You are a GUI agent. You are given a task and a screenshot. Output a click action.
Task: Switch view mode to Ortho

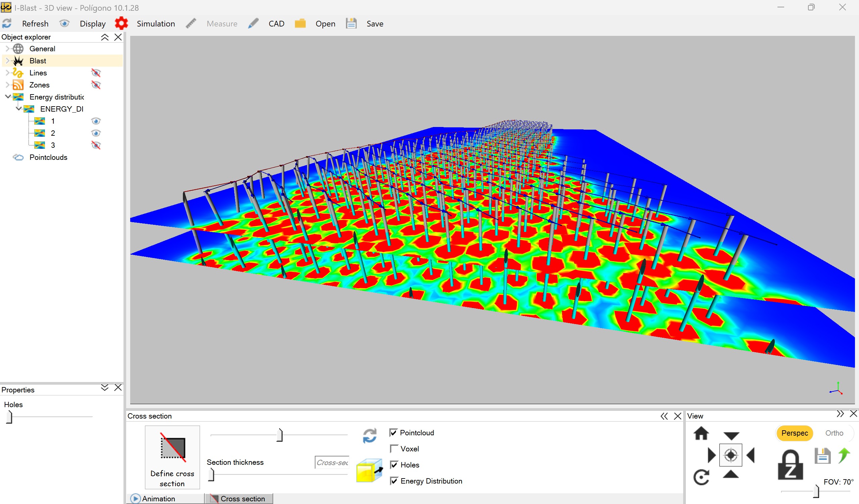835,433
